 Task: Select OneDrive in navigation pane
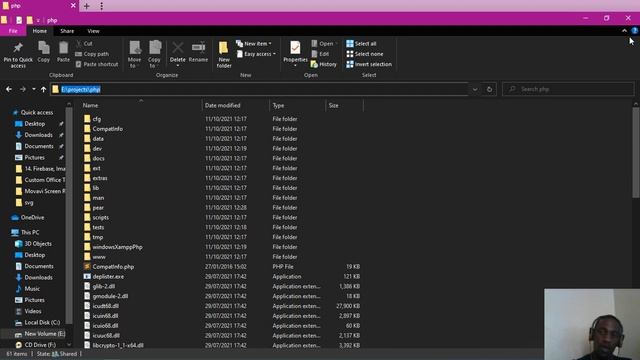coord(32,217)
